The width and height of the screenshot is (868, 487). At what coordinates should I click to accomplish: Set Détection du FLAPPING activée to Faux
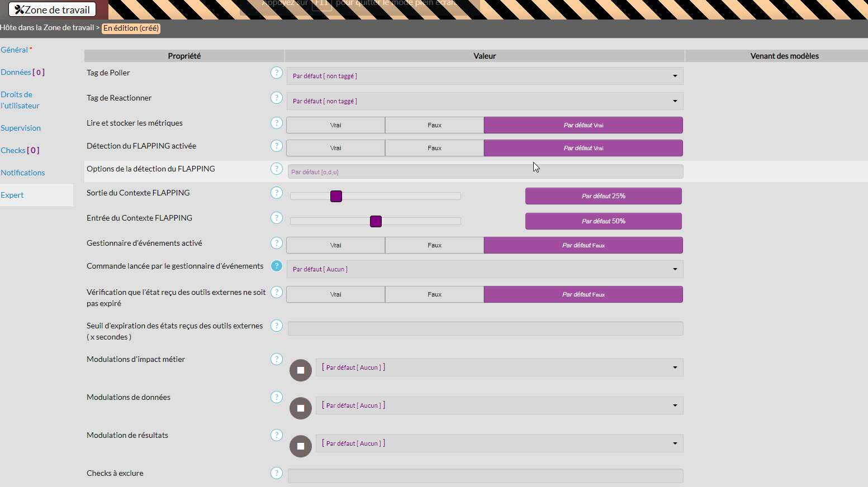point(434,148)
